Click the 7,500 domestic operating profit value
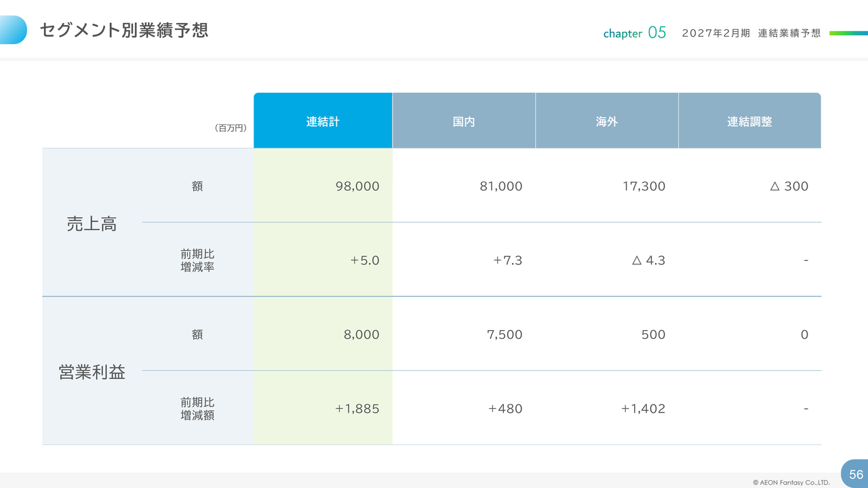This screenshot has height=488, width=868. click(505, 334)
